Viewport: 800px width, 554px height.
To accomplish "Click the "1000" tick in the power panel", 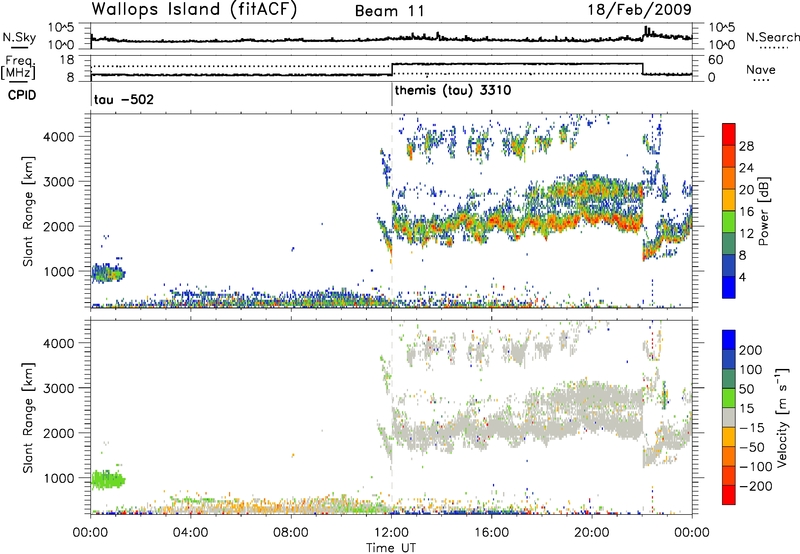I will pos(58,271).
